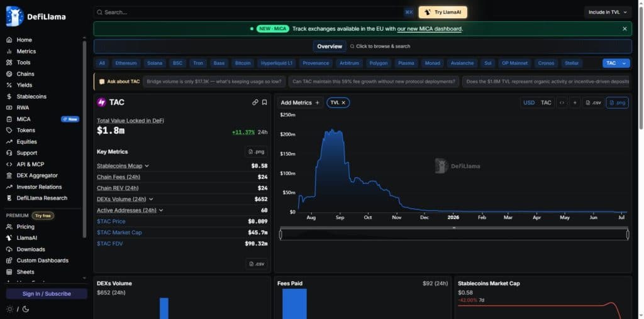
Task: Open Chain Fees (24h) metric
Action: 118,177
